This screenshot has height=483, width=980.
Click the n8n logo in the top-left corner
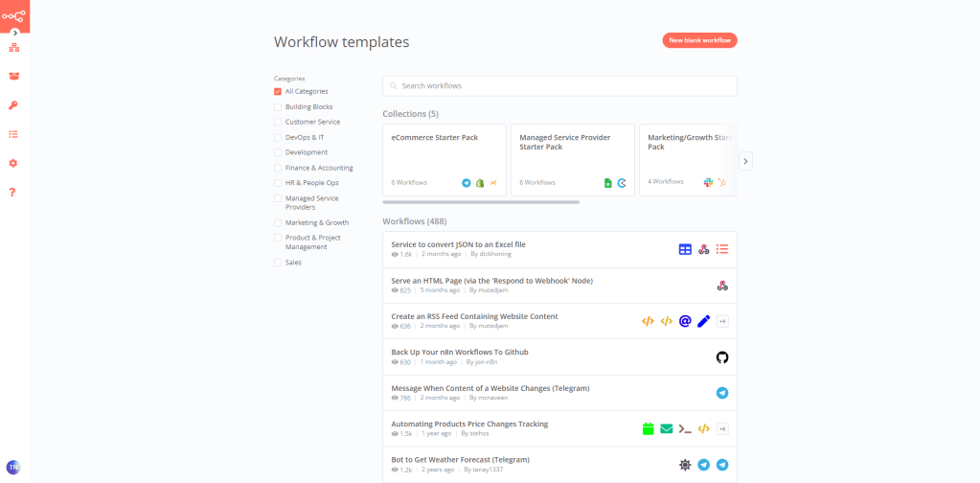[13, 15]
